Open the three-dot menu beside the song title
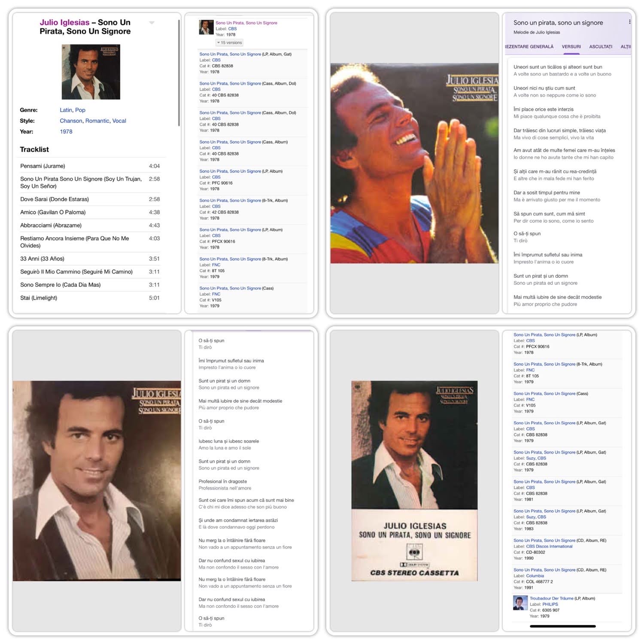Image resolution: width=644 pixels, height=644 pixels. tap(629, 22)
